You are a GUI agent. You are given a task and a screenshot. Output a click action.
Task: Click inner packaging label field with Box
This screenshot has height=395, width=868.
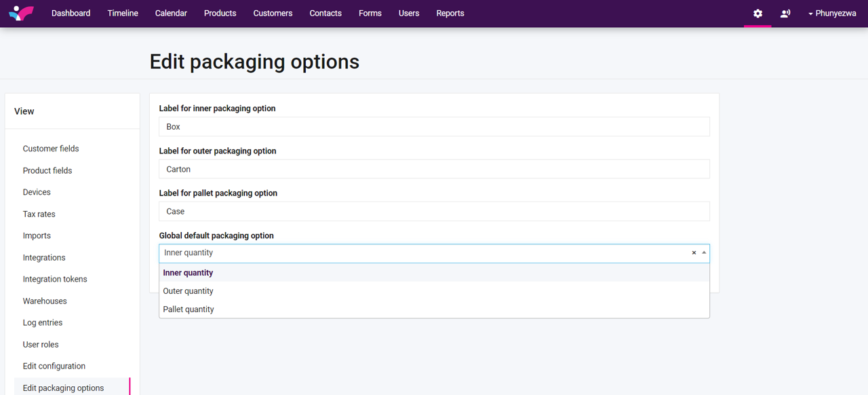tap(434, 127)
